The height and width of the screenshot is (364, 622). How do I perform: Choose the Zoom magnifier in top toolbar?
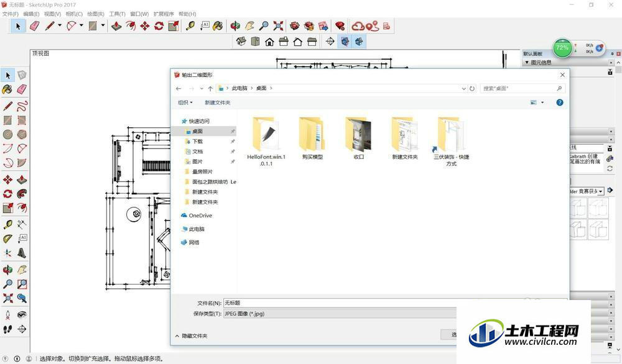pyautogui.click(x=264, y=26)
